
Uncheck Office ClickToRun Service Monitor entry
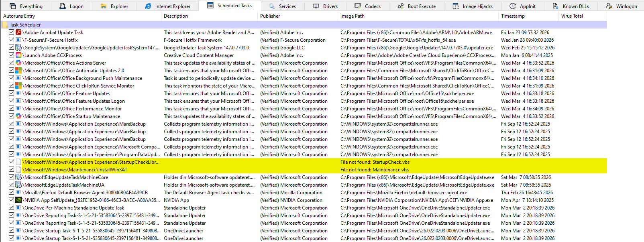(x=11, y=85)
